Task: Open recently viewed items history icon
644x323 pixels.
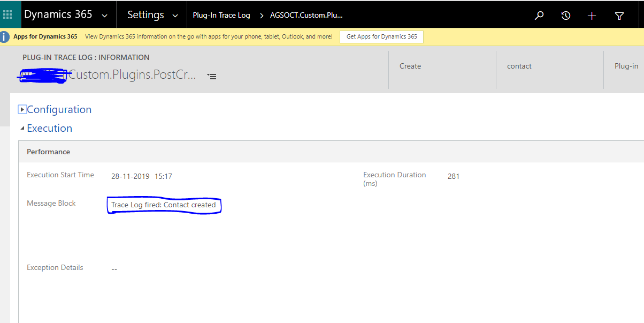Action: point(565,16)
